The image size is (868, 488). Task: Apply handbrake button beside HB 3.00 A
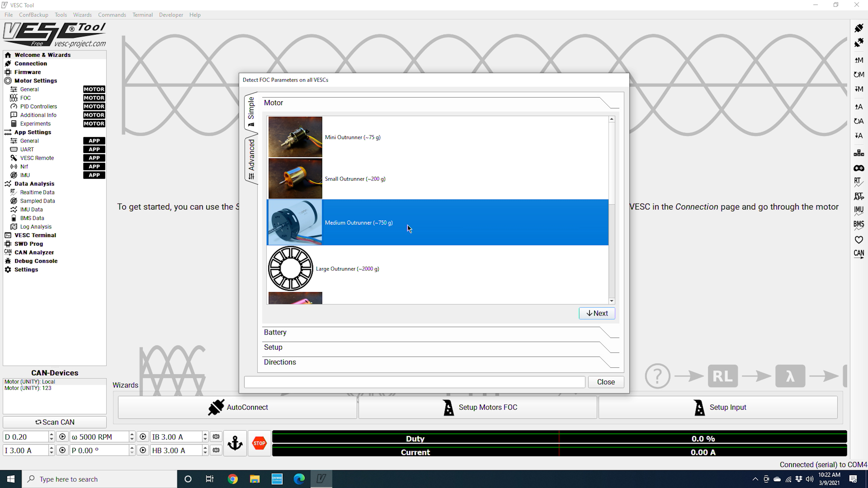pyautogui.click(x=216, y=450)
